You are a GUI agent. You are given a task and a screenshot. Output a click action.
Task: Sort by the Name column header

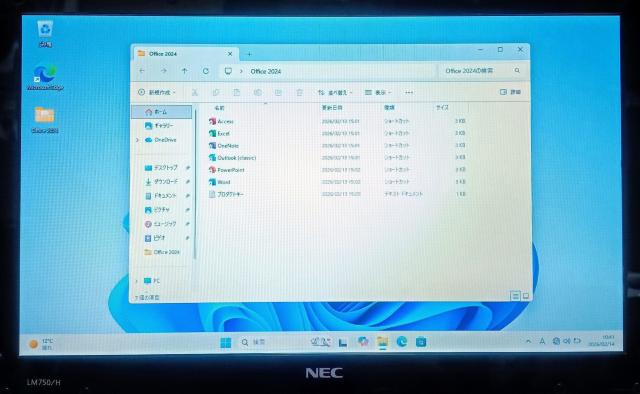point(220,108)
